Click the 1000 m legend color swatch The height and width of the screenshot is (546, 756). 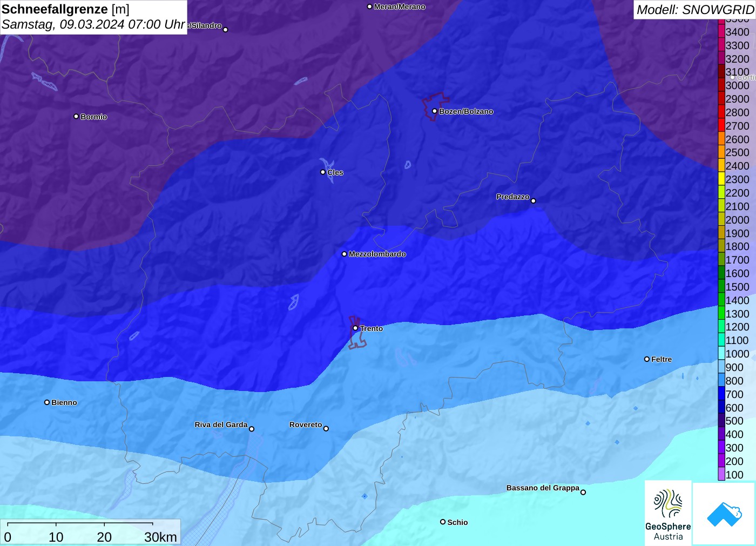point(721,353)
